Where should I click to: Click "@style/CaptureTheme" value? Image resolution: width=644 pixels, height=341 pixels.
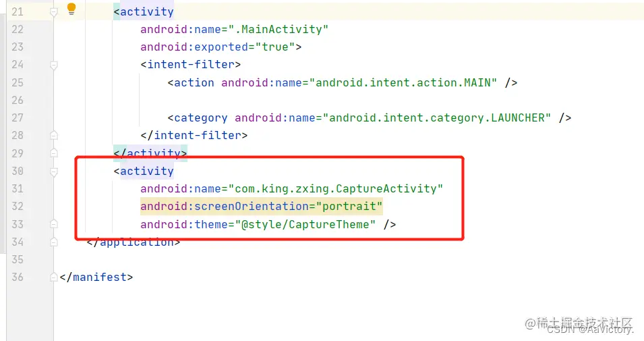(305, 225)
